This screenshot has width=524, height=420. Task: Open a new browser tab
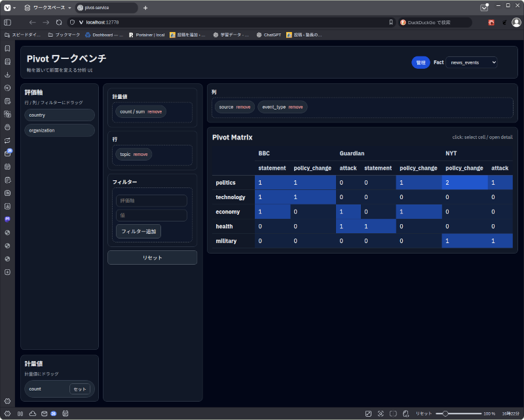click(145, 8)
